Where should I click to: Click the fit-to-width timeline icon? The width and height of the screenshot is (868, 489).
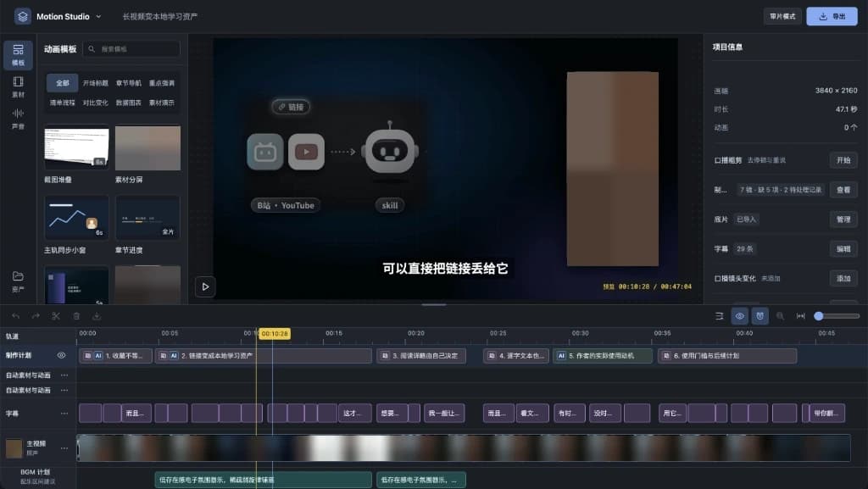pyautogui.click(x=800, y=316)
